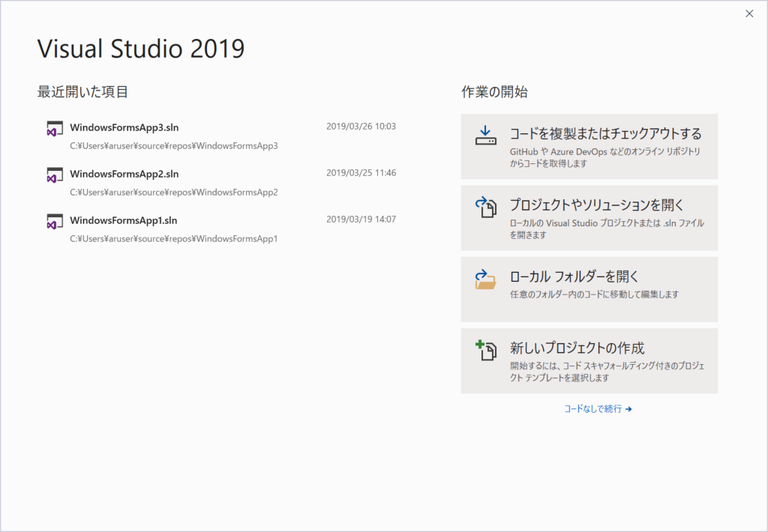The image size is (768, 532).
Task: Click path C:¥Users¥aruser¥source¥repos¥WindowsFormsApp2
Action: coord(174,193)
